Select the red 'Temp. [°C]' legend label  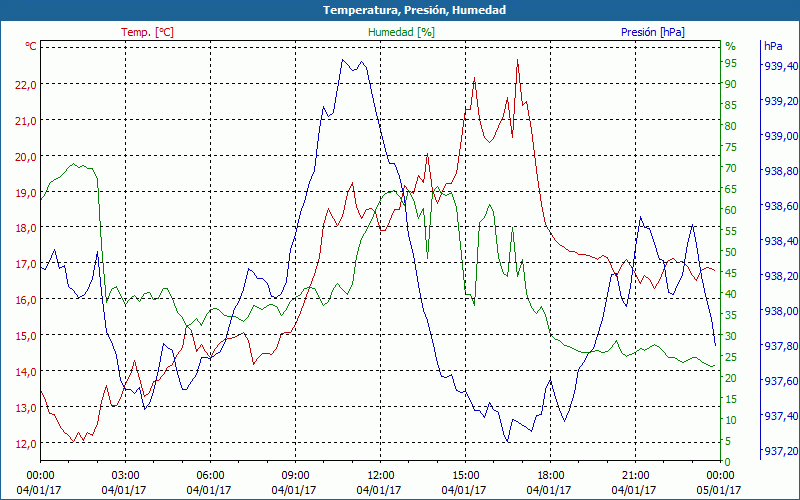click(147, 32)
